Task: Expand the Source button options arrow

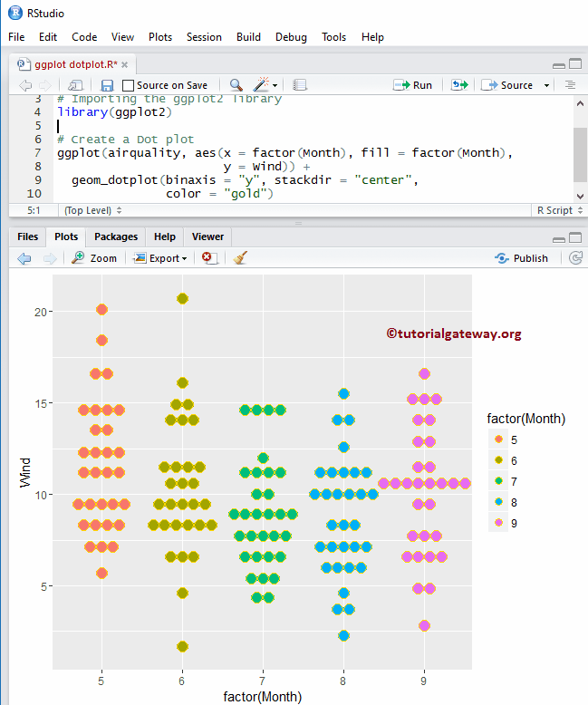Action: coord(546,85)
